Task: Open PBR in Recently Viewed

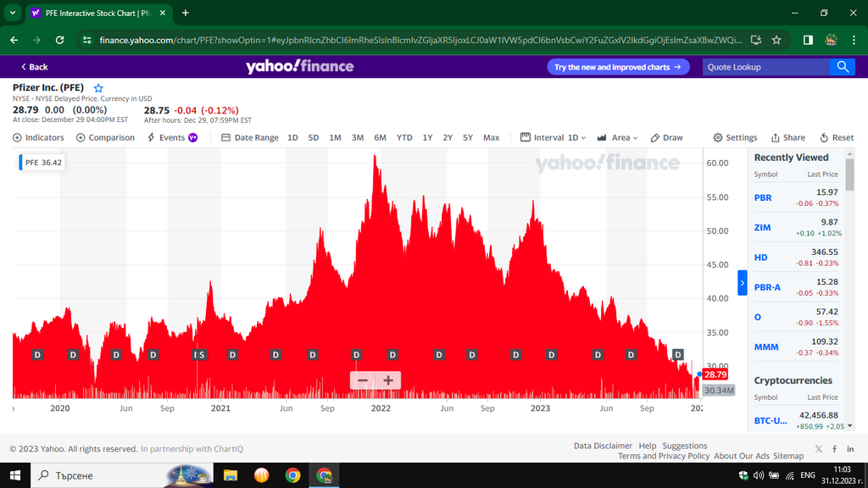Action: point(763,197)
